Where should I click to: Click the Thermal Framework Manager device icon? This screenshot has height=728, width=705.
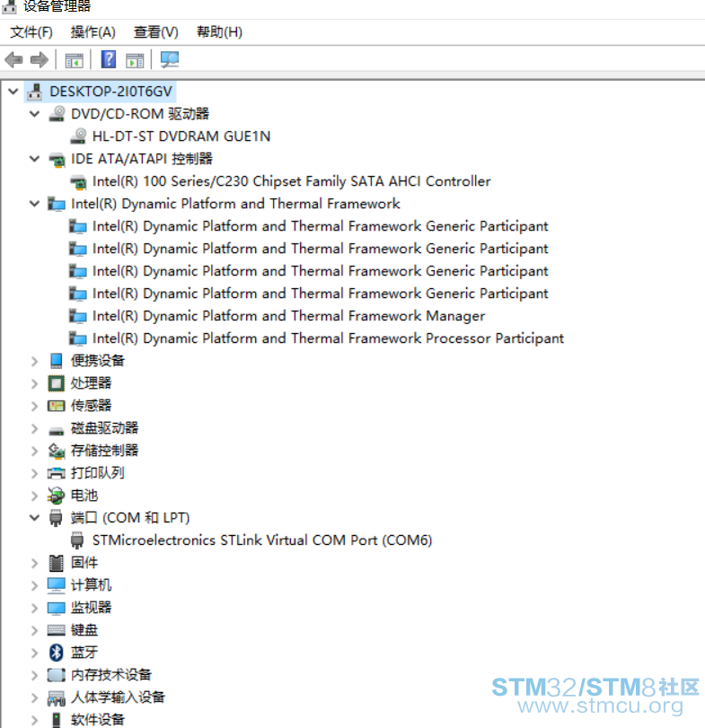[77, 316]
